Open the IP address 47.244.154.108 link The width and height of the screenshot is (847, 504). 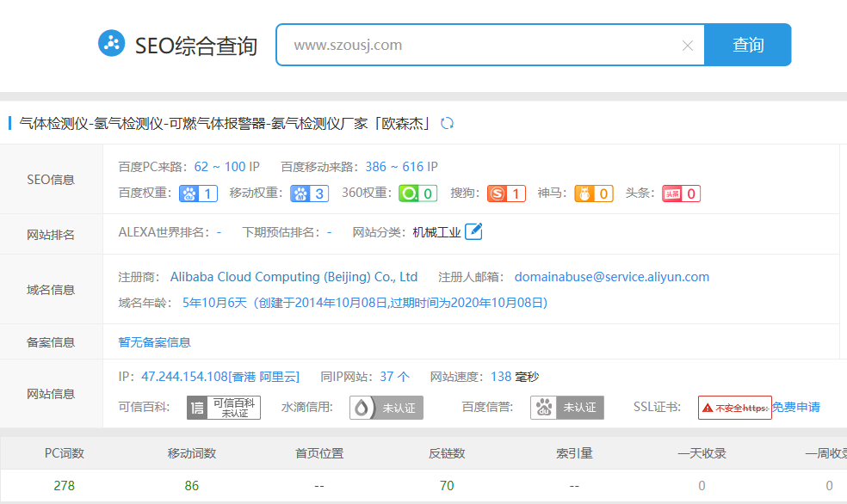[x=220, y=377]
